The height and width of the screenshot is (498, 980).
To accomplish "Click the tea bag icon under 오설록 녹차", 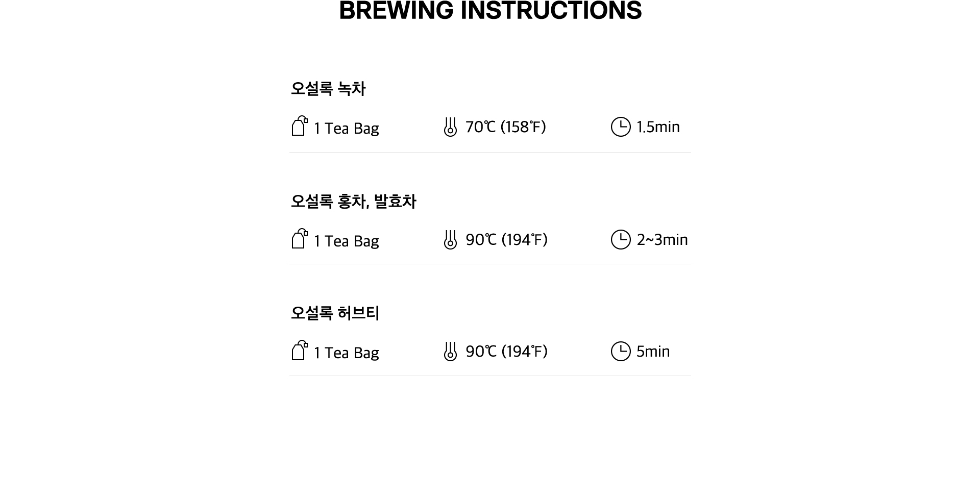I will click(x=300, y=126).
